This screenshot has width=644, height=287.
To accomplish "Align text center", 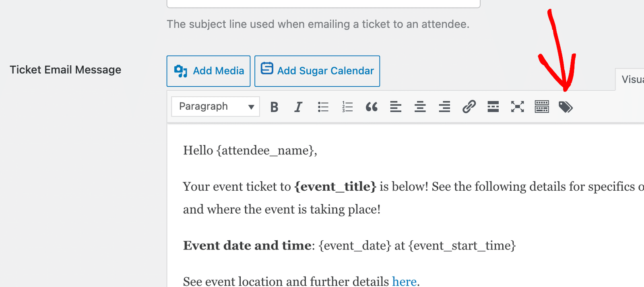I will pos(420,107).
